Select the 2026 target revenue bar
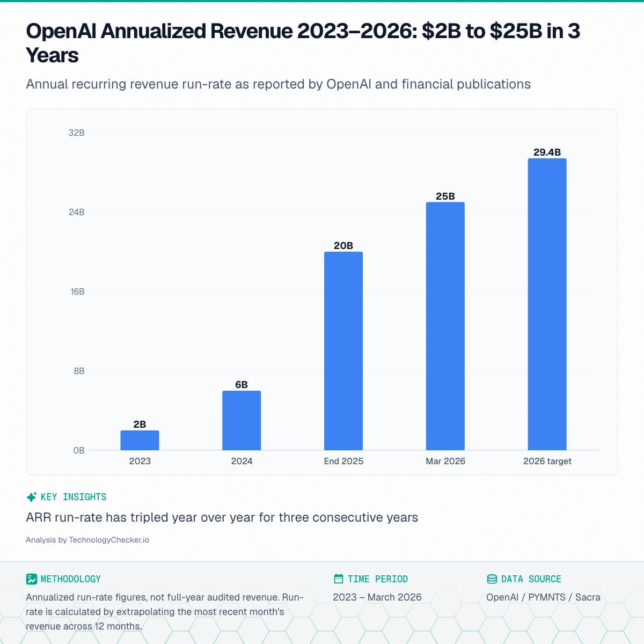This screenshot has width=644, height=644. tap(547, 304)
